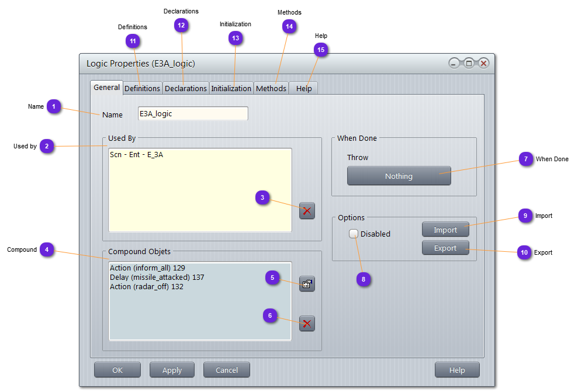Minimize the Logic Properties window
Screen dimensions: 578x392
(454, 63)
